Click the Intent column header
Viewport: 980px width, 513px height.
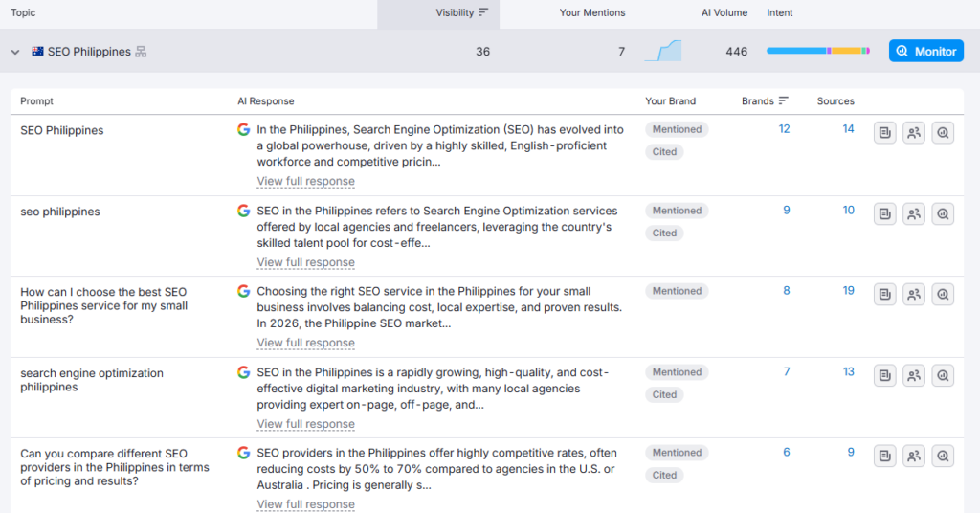tap(779, 12)
